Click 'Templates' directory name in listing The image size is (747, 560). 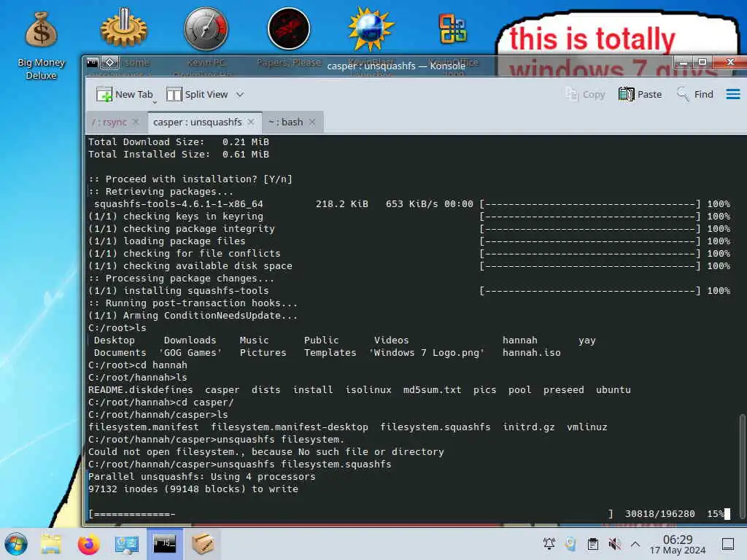330,353
